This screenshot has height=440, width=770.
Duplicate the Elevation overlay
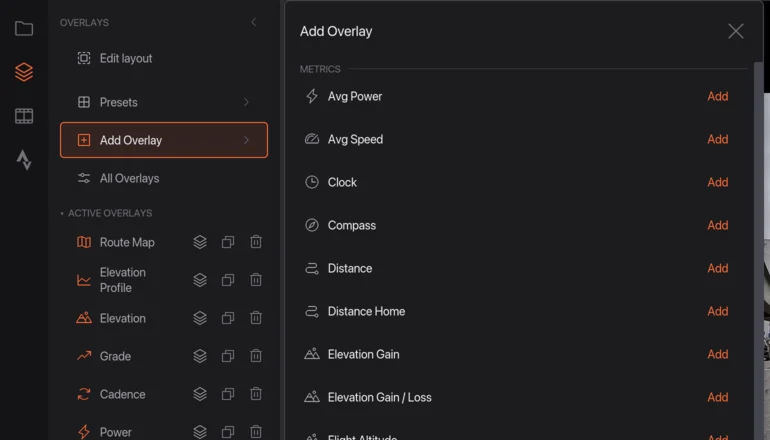[228, 318]
